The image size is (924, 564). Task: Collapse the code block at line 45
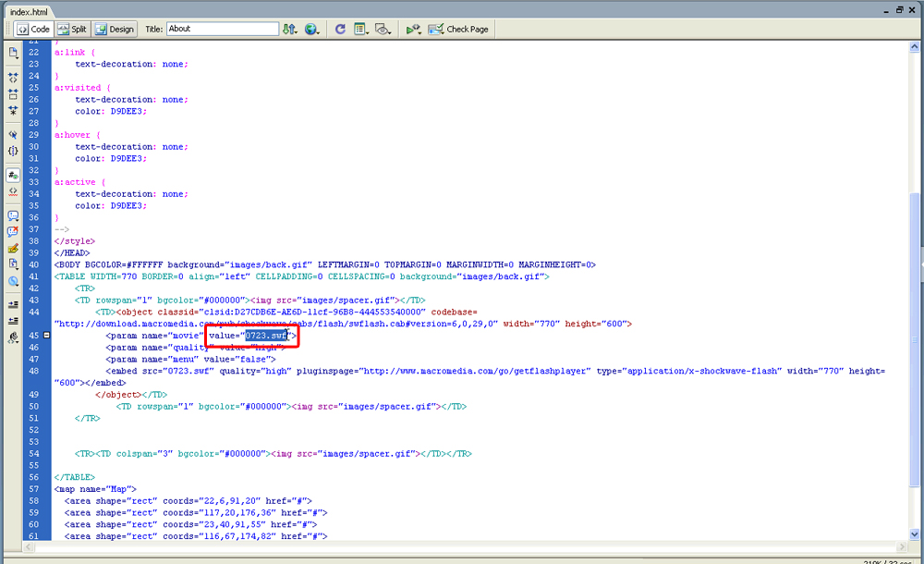pyautogui.click(x=46, y=336)
